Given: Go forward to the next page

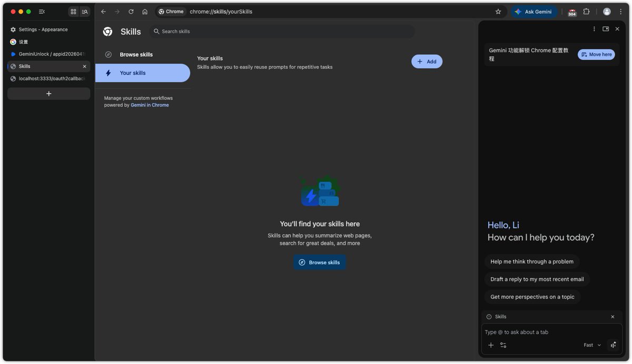Looking at the screenshot, I should pyautogui.click(x=117, y=12).
